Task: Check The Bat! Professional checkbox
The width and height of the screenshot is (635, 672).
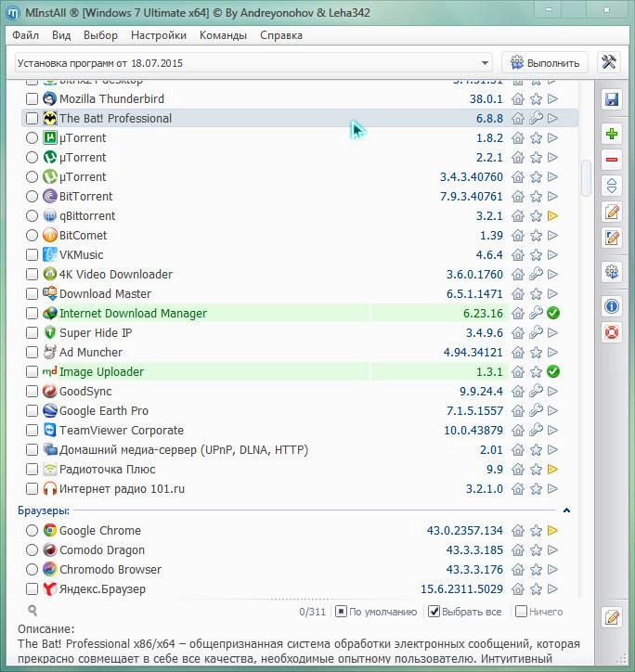Action: [32, 118]
